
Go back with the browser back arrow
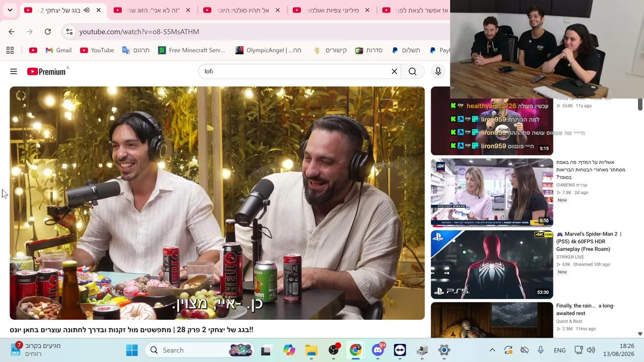tap(12, 32)
